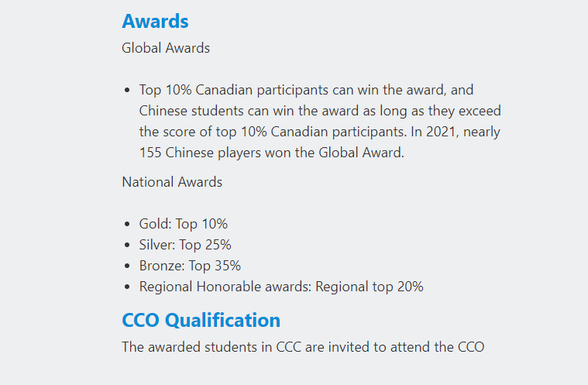The height and width of the screenshot is (385, 588).
Task: Click the Awards heading
Action: tap(155, 21)
